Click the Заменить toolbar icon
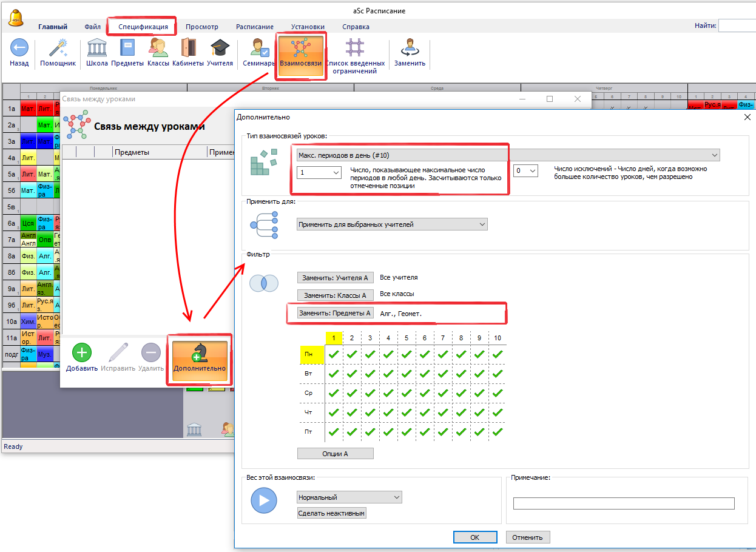Viewport: 756px width, 552px height. (410, 49)
